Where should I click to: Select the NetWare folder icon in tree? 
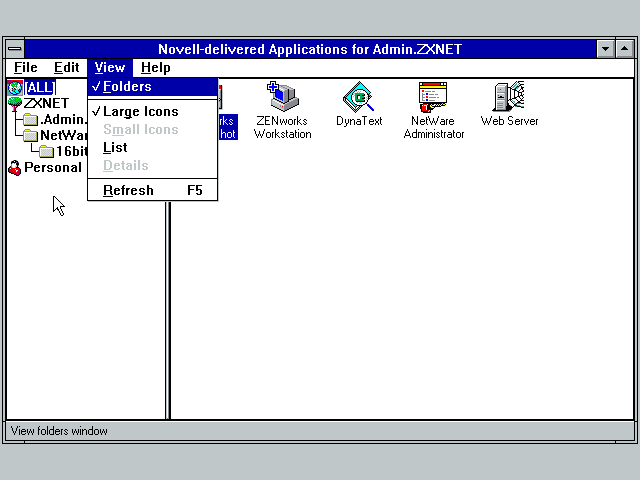pyautogui.click(x=31, y=136)
